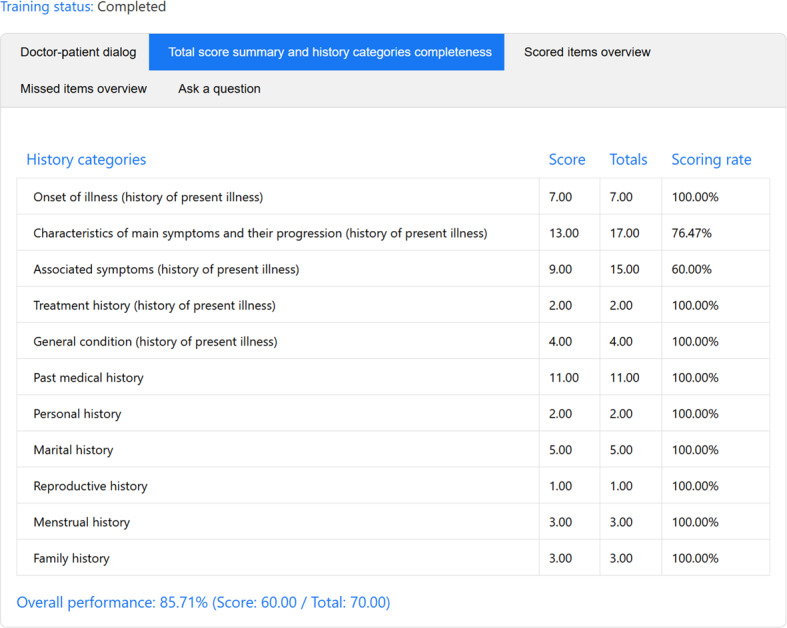This screenshot has width=787, height=628.
Task: Switch to Scored items overview tab
Action: (587, 52)
